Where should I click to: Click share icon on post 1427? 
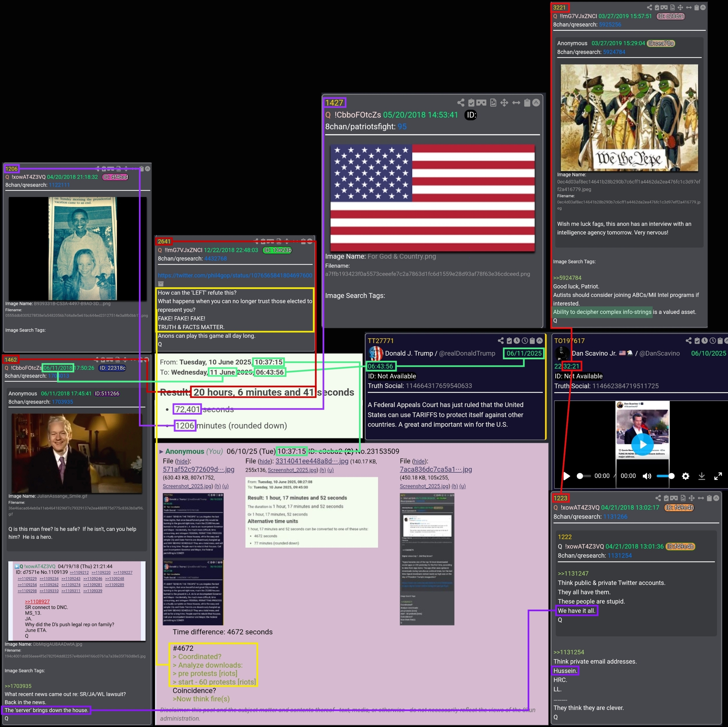coord(461,103)
